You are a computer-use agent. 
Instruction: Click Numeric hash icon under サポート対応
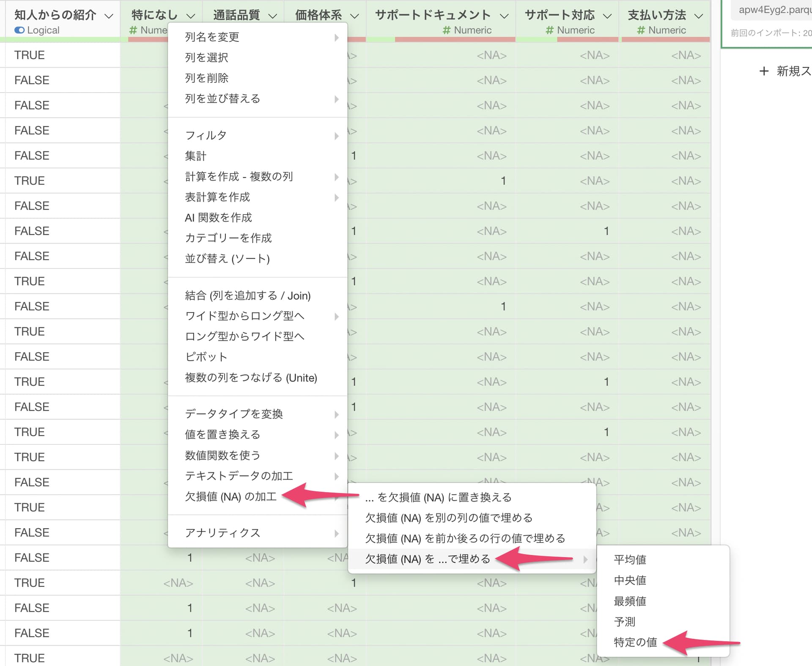[549, 30]
